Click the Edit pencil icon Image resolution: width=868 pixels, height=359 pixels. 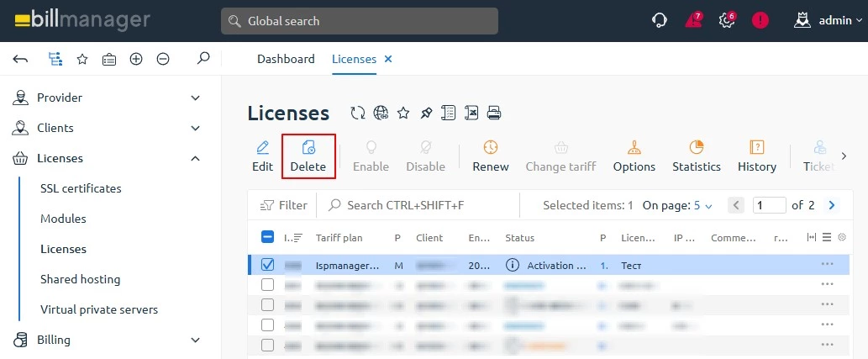pos(262,148)
